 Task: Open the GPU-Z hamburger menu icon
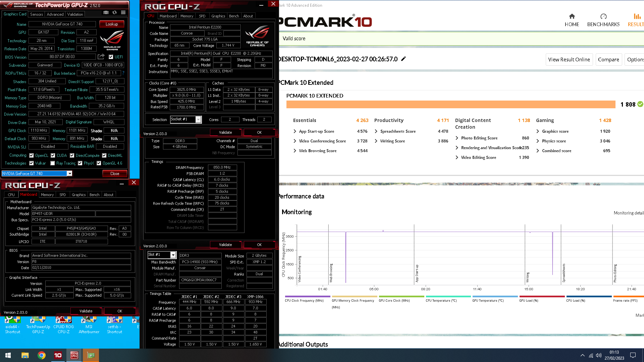123,13
